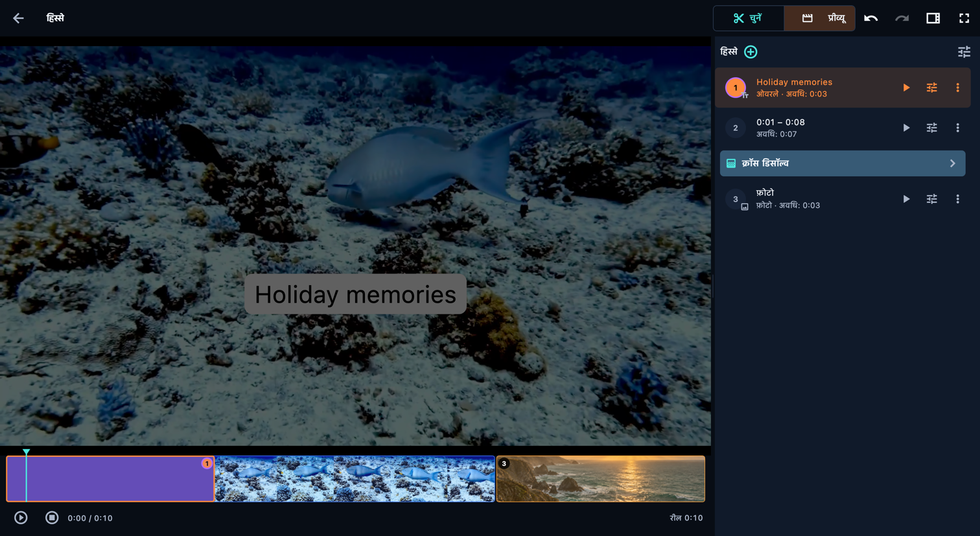Switch to the प्रीव्यू tab
The width and height of the screenshot is (980, 536).
tap(820, 18)
